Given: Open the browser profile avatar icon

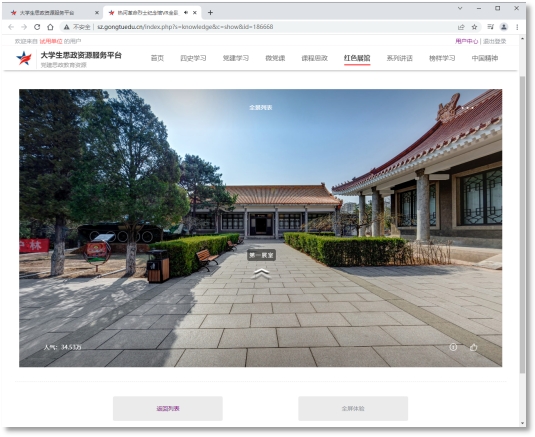Looking at the screenshot, I should (x=504, y=27).
